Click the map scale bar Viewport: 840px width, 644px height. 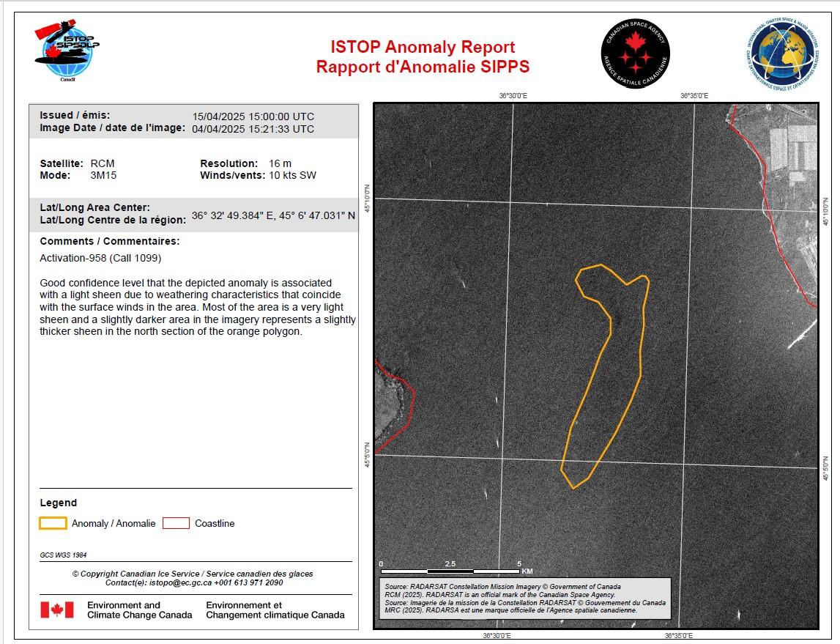[x=451, y=569]
